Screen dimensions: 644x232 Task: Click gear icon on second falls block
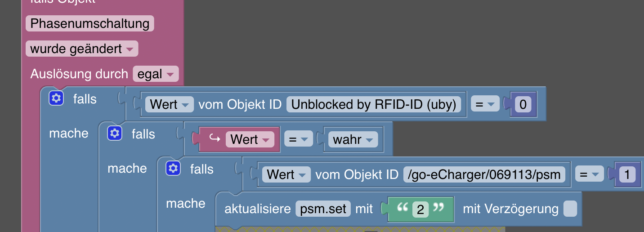tap(115, 133)
